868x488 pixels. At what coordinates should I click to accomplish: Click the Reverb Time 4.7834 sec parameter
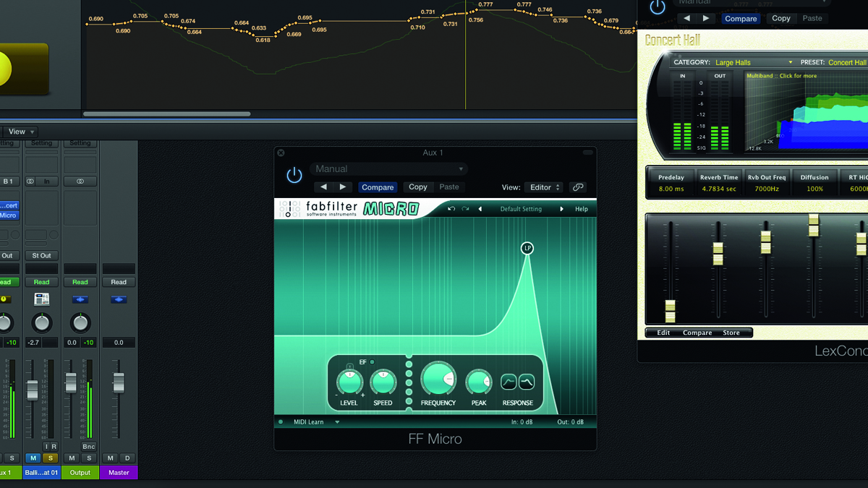pos(719,183)
